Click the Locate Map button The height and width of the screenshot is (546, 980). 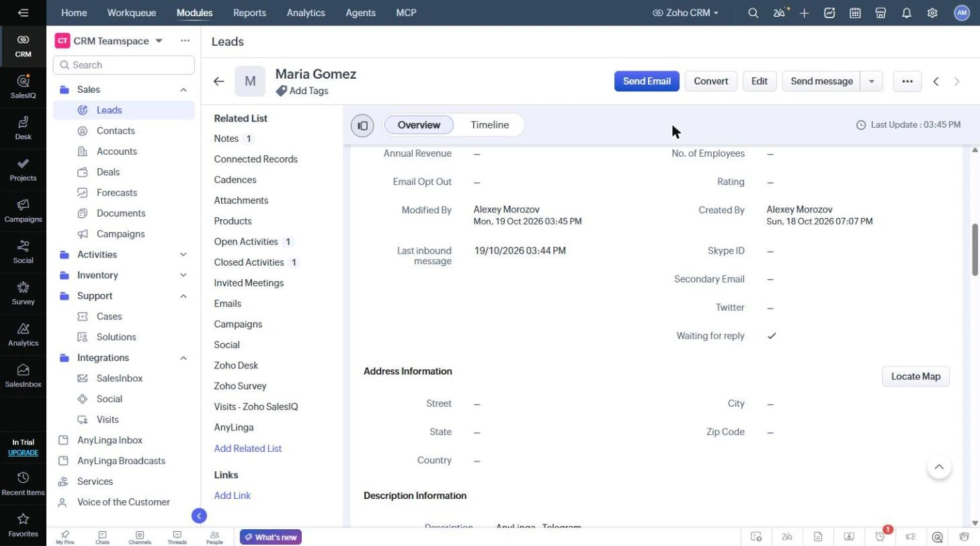(915, 377)
